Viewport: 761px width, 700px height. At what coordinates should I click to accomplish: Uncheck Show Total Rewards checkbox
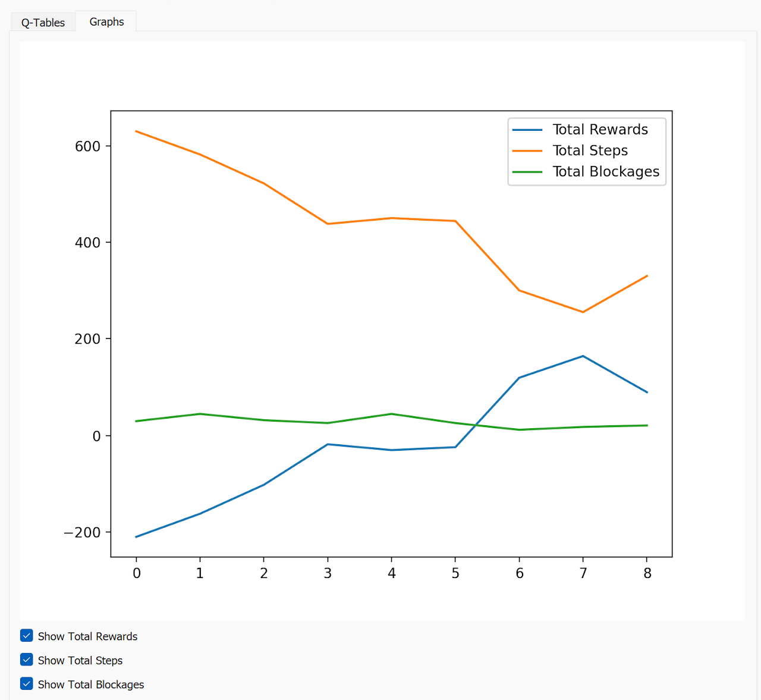pyautogui.click(x=27, y=636)
